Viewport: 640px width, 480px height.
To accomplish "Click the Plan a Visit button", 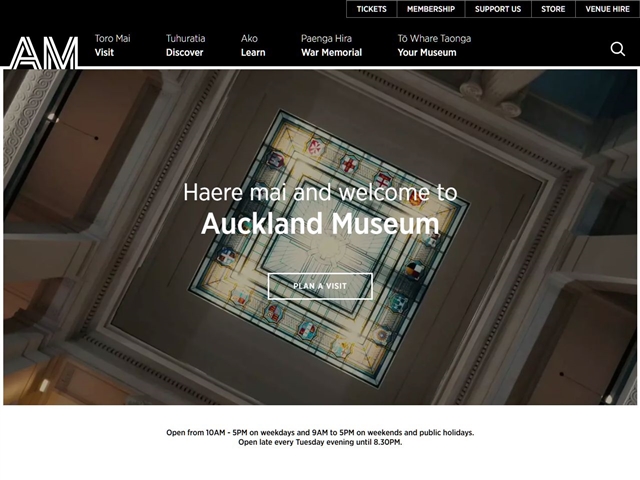I will 320,286.
